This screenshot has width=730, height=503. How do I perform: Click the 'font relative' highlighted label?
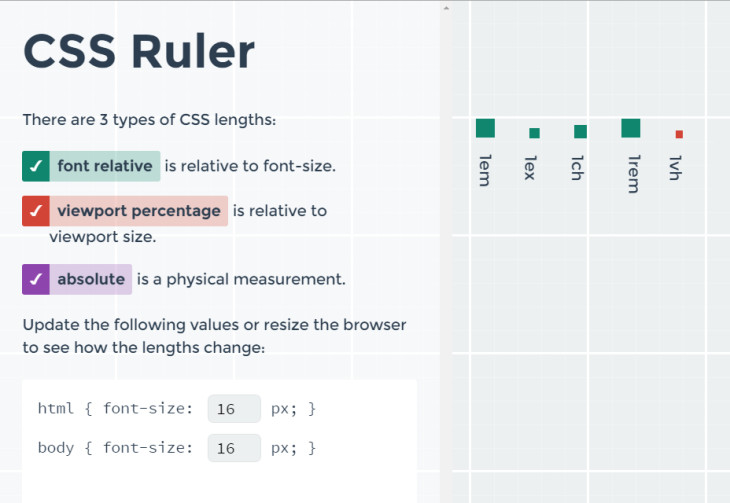click(x=105, y=166)
